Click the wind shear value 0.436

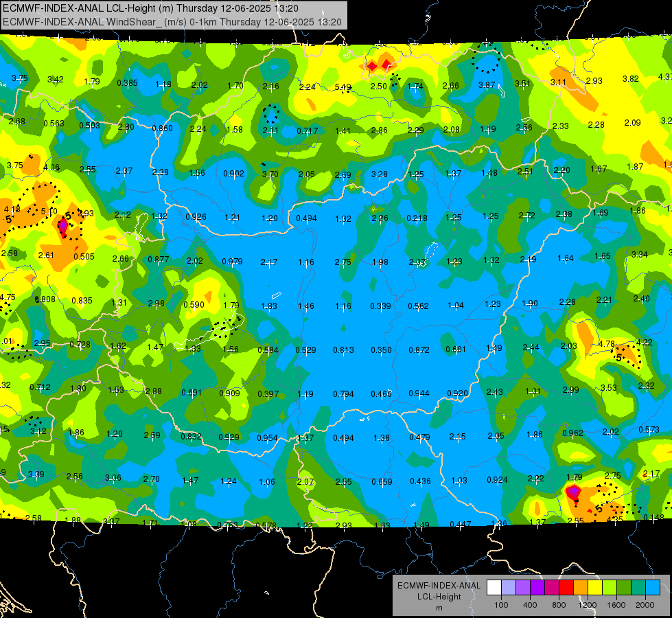click(x=420, y=481)
